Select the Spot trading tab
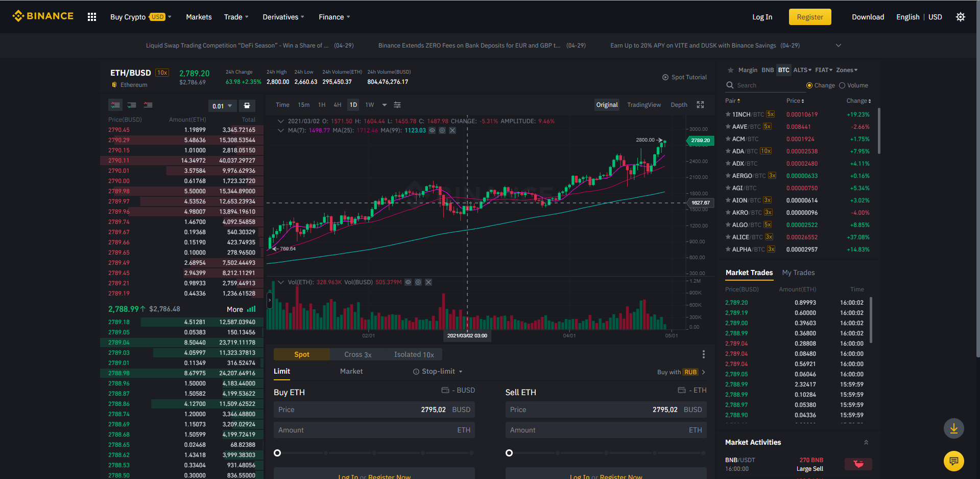 tap(302, 354)
